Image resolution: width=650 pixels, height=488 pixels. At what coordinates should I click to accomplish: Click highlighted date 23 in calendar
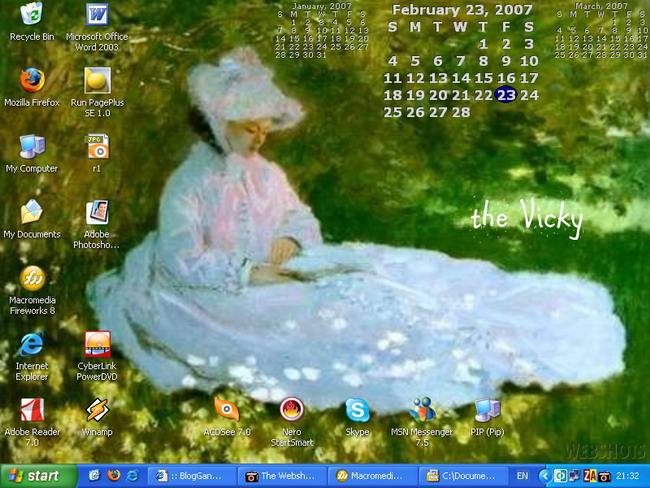[506, 95]
